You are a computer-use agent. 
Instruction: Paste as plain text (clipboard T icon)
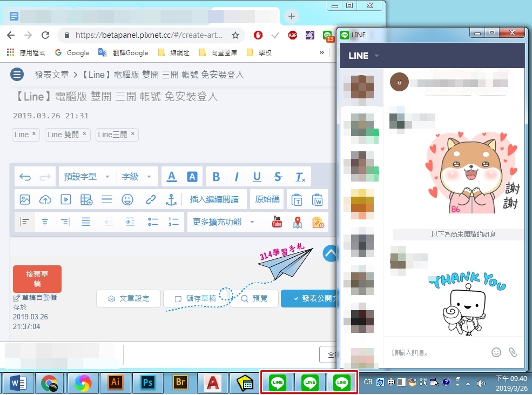(297, 200)
